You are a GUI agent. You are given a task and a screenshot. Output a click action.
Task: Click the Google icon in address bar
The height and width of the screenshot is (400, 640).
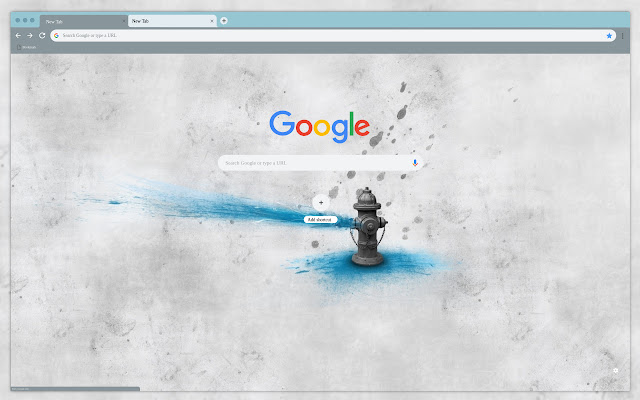[56, 36]
